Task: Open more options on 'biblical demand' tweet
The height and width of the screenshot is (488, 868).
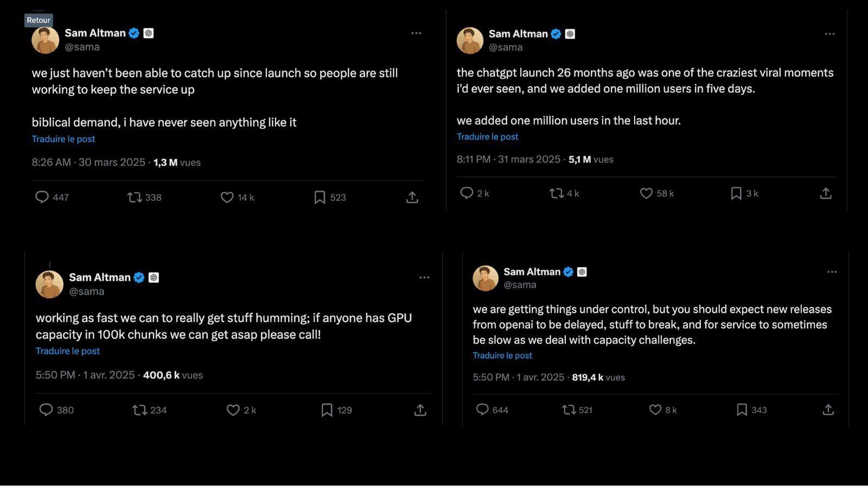Action: (x=416, y=33)
